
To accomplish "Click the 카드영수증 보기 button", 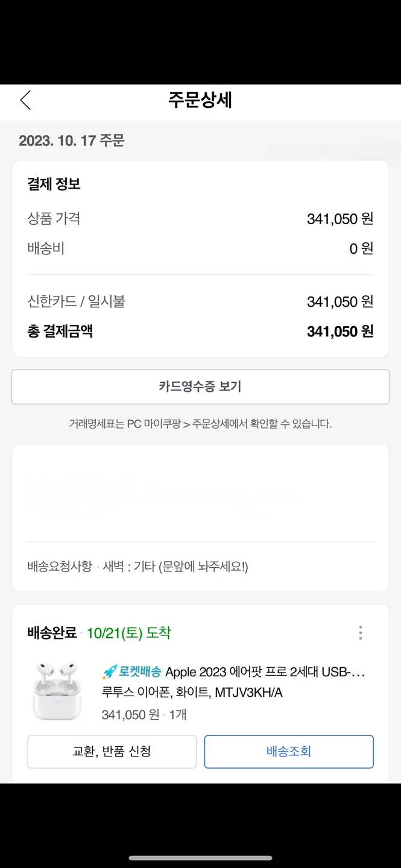I will tap(200, 386).
